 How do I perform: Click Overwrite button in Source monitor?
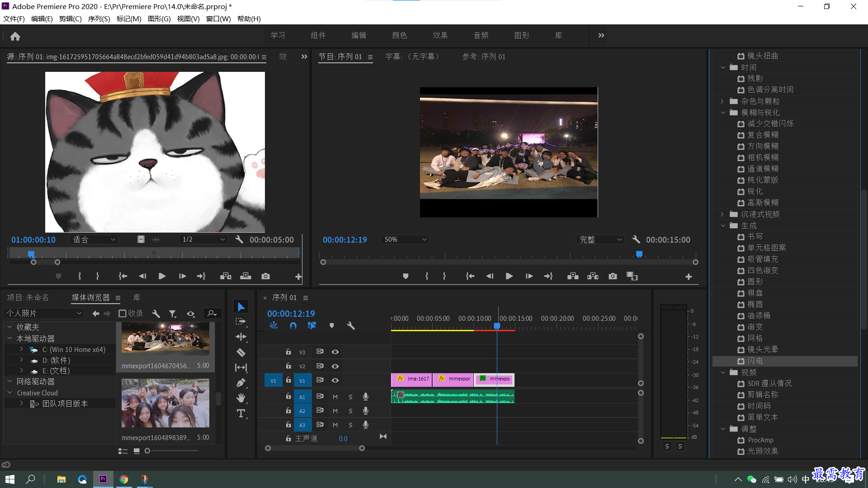pyautogui.click(x=245, y=276)
